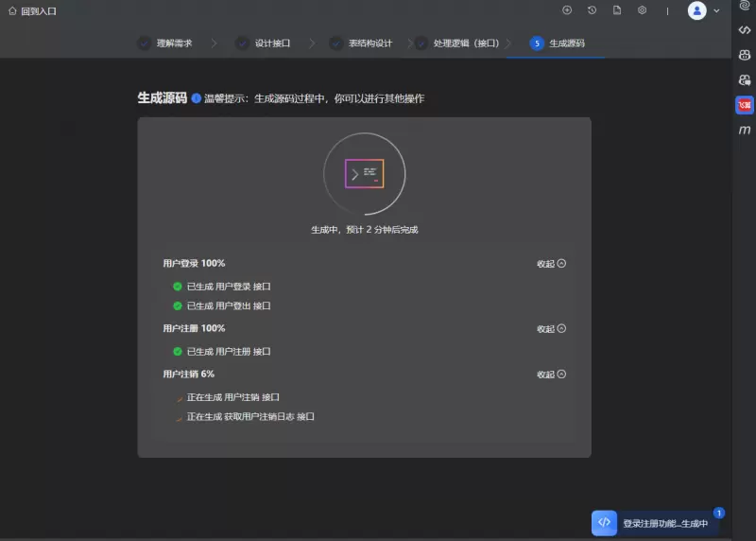
Task: Go to the 理解需求 step
Action: (x=164, y=44)
